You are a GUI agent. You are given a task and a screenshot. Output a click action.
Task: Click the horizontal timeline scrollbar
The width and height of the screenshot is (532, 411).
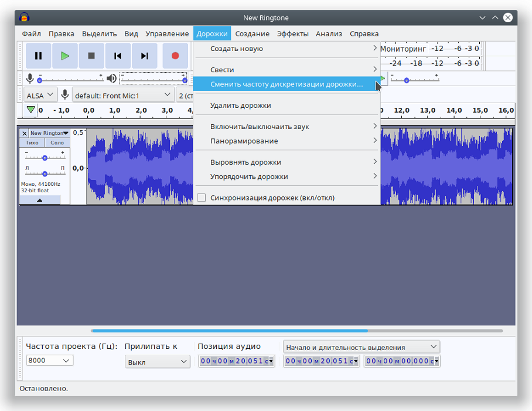pos(229,331)
